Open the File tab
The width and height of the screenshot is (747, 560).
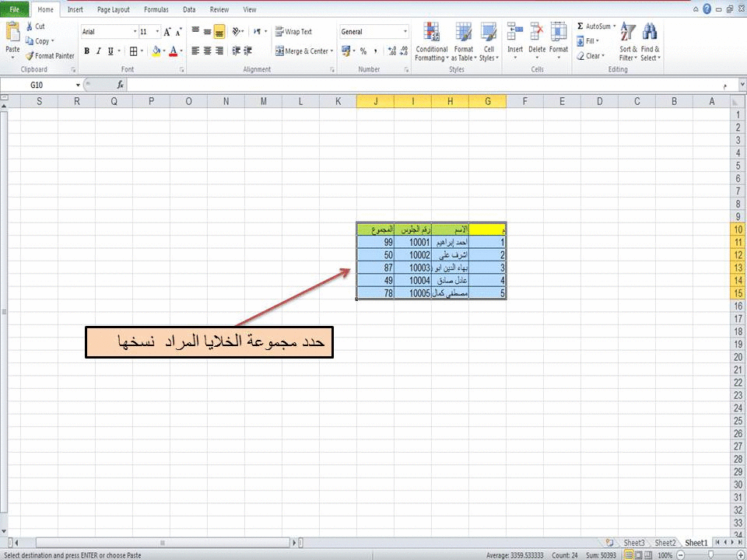15,9
